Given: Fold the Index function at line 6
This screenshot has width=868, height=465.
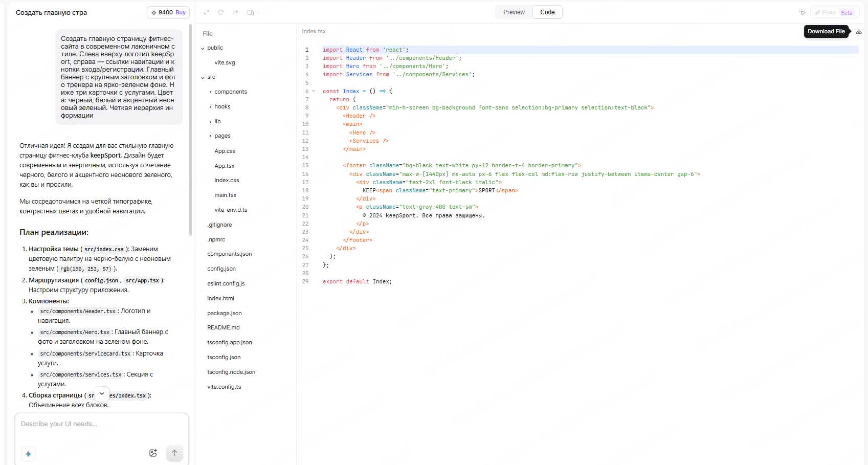Looking at the screenshot, I should tap(314, 91).
